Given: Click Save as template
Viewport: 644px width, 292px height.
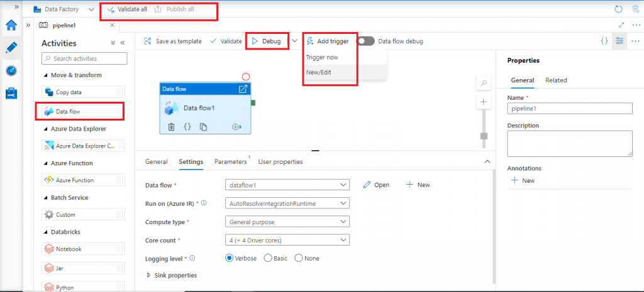Looking at the screenshot, I should coord(172,41).
